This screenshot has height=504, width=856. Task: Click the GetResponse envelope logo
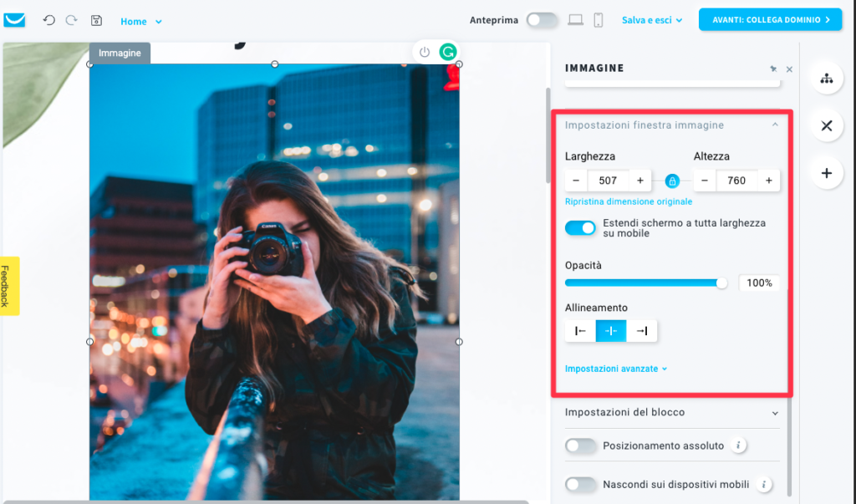pyautogui.click(x=14, y=20)
